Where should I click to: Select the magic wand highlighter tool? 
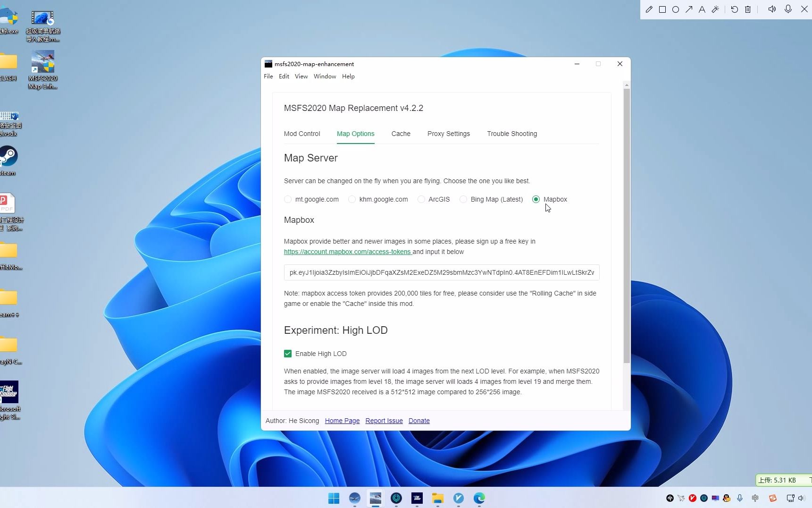click(x=715, y=9)
